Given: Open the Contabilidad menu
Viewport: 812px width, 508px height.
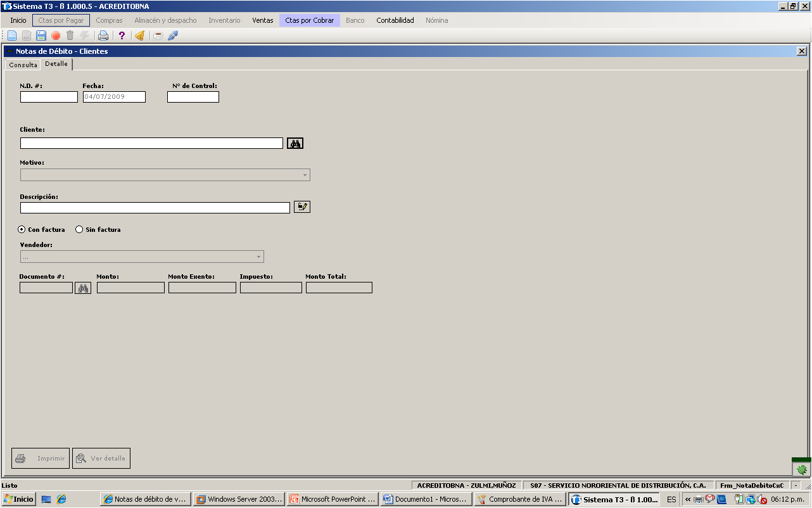Looking at the screenshot, I should 395,20.
